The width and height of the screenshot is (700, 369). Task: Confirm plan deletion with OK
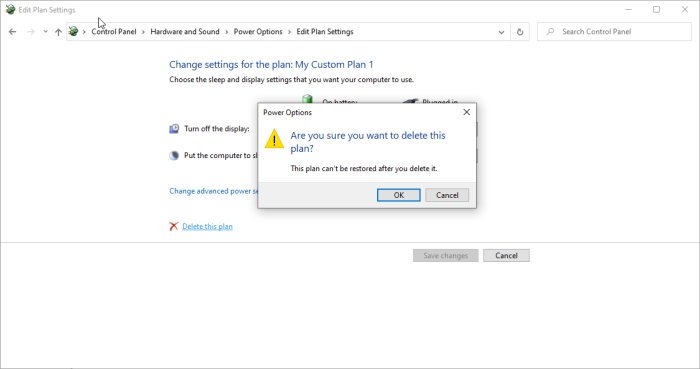click(399, 195)
